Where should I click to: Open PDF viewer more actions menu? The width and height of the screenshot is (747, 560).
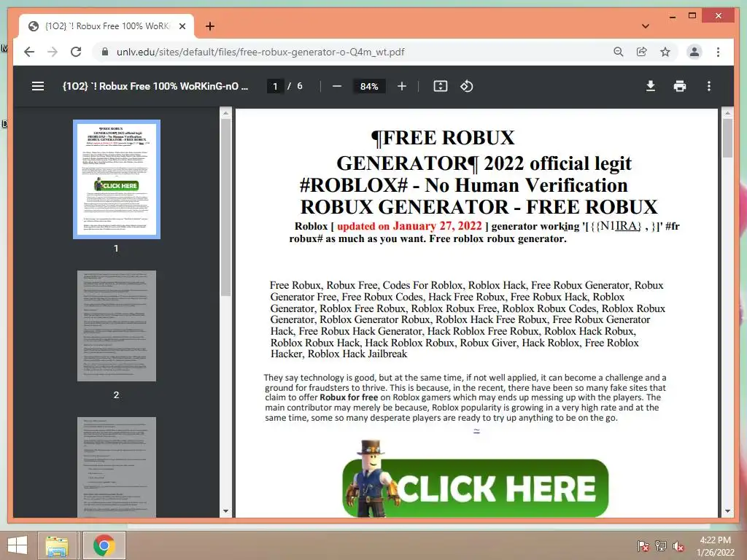709,86
